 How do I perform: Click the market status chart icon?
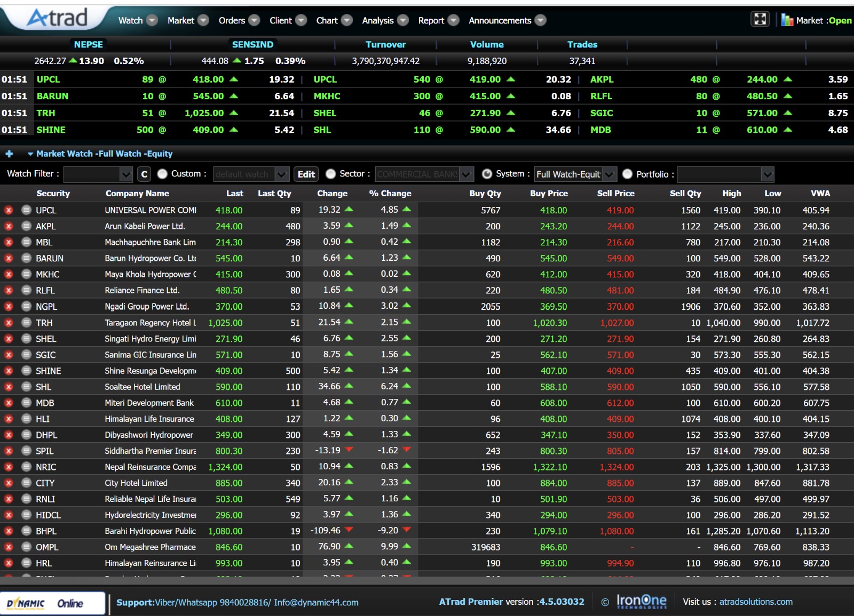(x=787, y=20)
